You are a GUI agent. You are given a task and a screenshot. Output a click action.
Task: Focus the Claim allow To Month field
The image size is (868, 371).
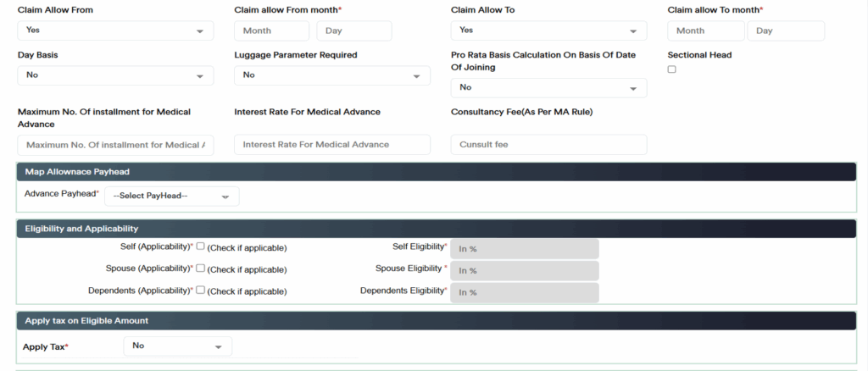pyautogui.click(x=705, y=31)
